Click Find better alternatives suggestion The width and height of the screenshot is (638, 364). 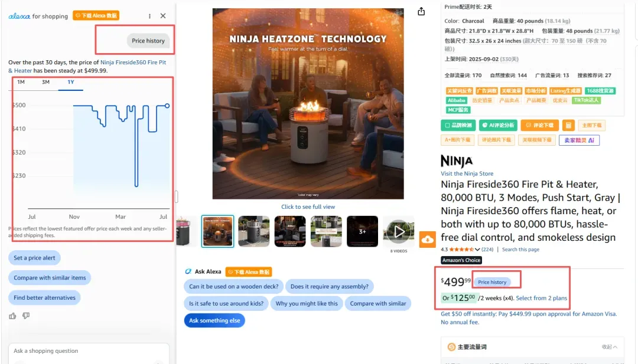pos(44,297)
